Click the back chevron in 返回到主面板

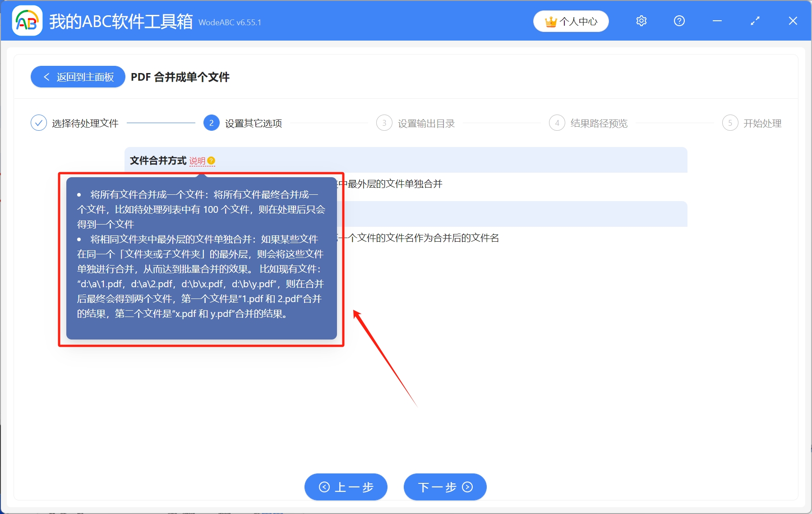[x=46, y=77]
